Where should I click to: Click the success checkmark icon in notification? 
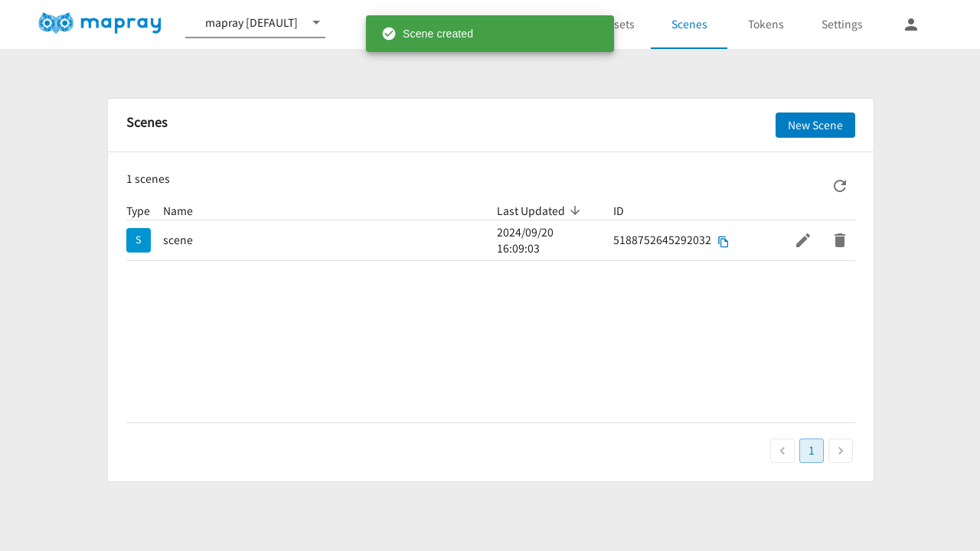389,34
